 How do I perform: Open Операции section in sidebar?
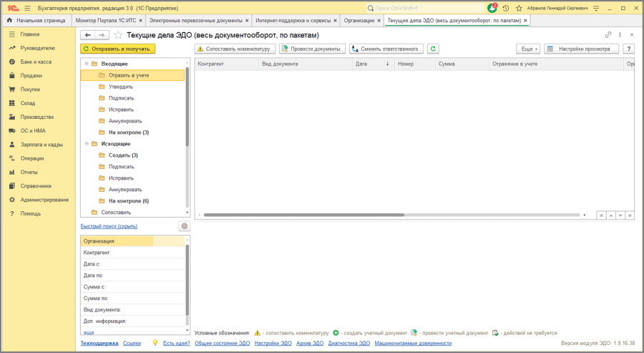pos(32,158)
